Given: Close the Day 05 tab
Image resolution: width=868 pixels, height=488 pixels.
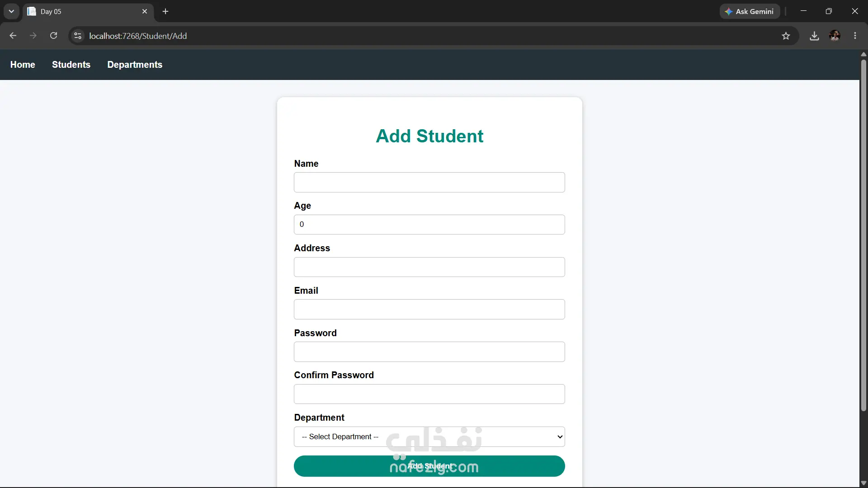Looking at the screenshot, I should [x=145, y=11].
